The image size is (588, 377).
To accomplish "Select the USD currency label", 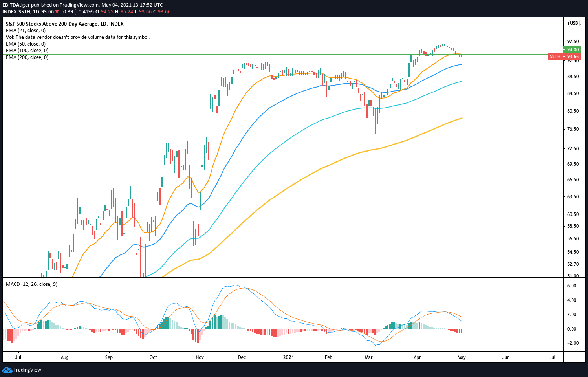I will (x=575, y=23).
